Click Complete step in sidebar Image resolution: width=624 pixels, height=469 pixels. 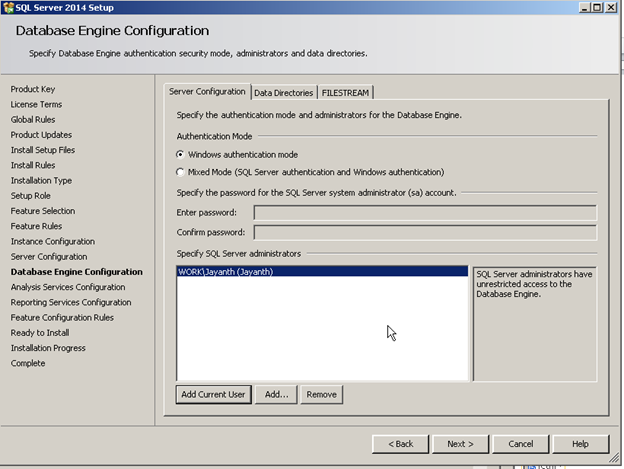pos(28,363)
